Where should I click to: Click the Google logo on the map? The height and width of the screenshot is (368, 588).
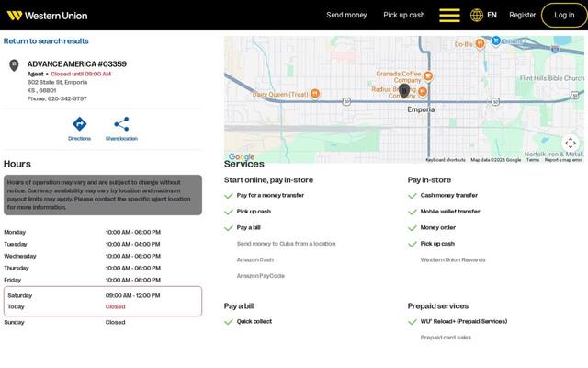(x=242, y=156)
